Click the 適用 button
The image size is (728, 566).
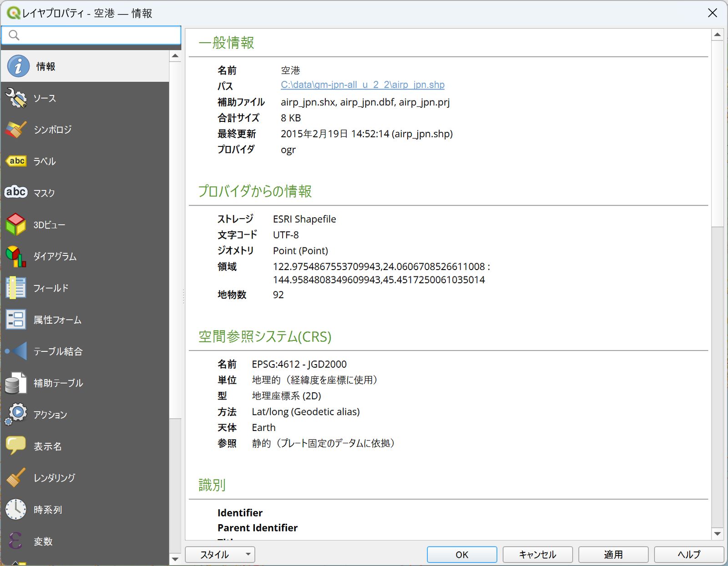[x=613, y=555]
